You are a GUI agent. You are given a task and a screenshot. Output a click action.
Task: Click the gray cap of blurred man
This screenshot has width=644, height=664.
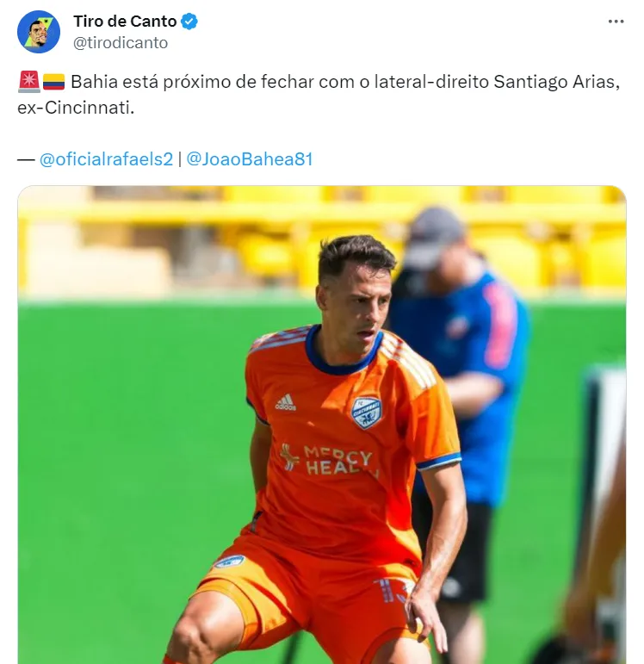point(433,237)
